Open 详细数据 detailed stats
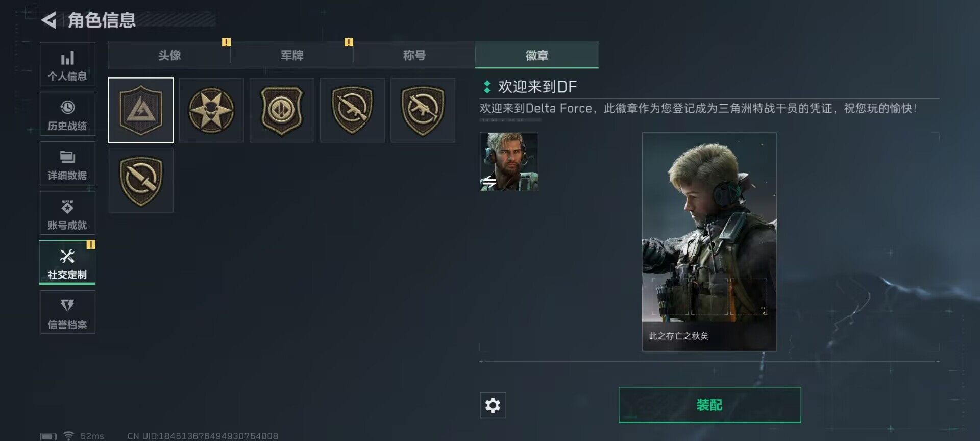 coord(67,163)
